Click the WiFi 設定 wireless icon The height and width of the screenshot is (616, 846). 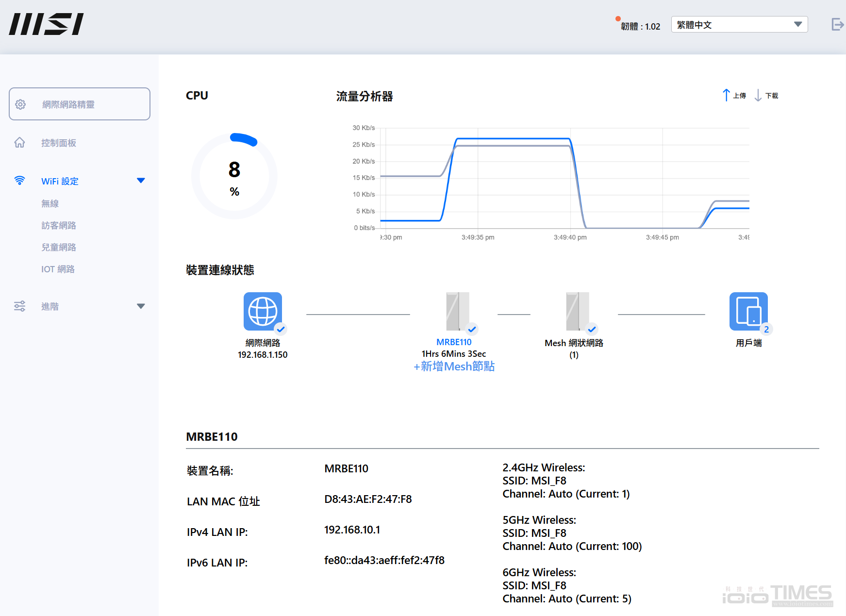19,181
